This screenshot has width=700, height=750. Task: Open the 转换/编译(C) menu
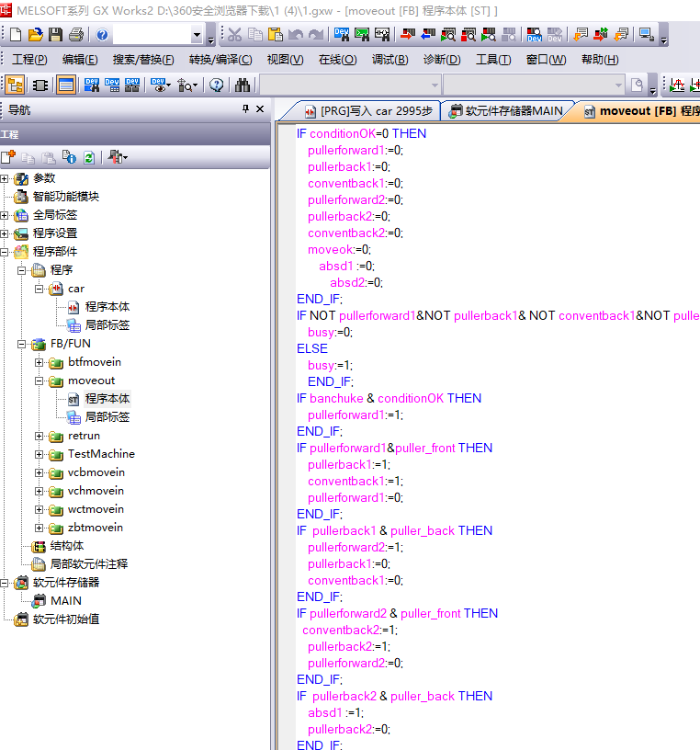pyautogui.click(x=220, y=60)
